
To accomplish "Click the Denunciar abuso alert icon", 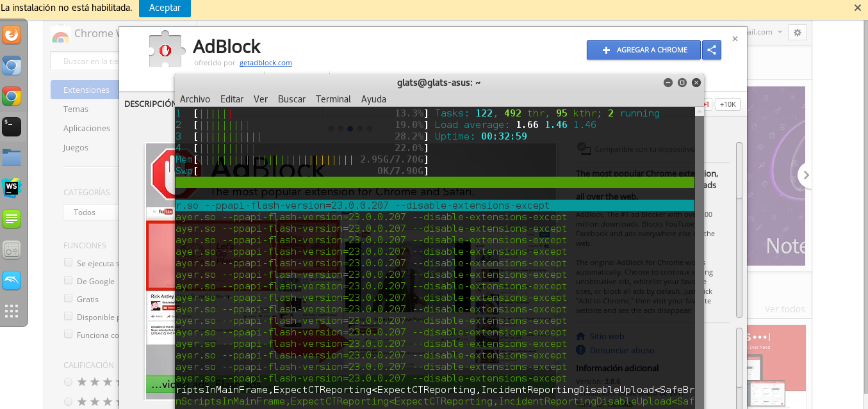I will coord(581,350).
